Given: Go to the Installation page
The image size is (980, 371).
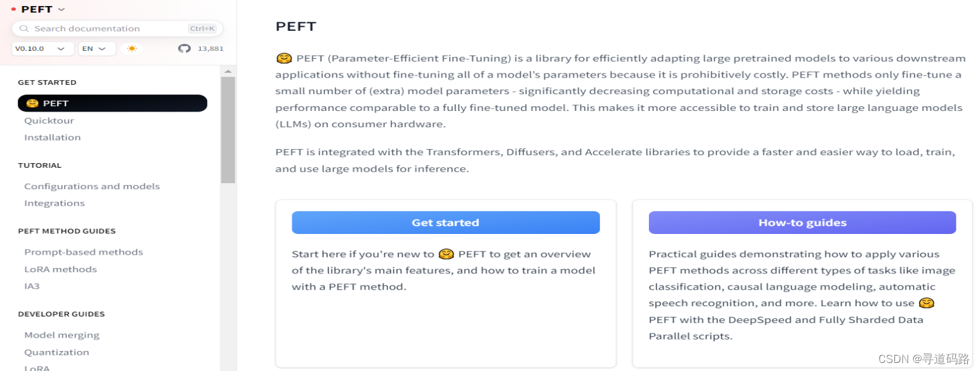Looking at the screenshot, I should (x=52, y=138).
